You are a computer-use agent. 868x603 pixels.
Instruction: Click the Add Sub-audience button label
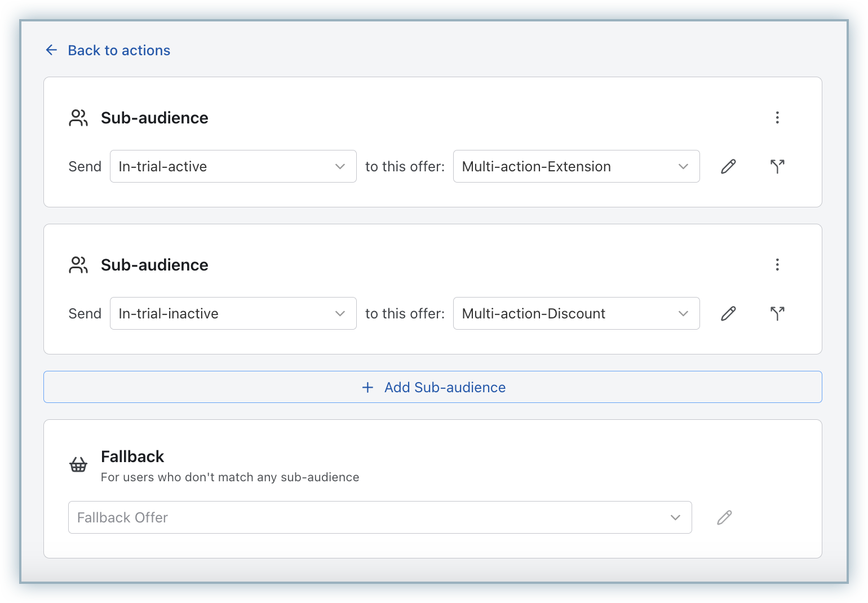pyautogui.click(x=445, y=387)
